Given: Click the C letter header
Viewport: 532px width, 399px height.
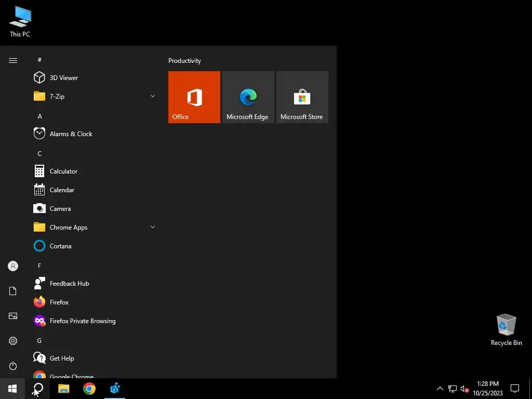Looking at the screenshot, I should [39, 154].
